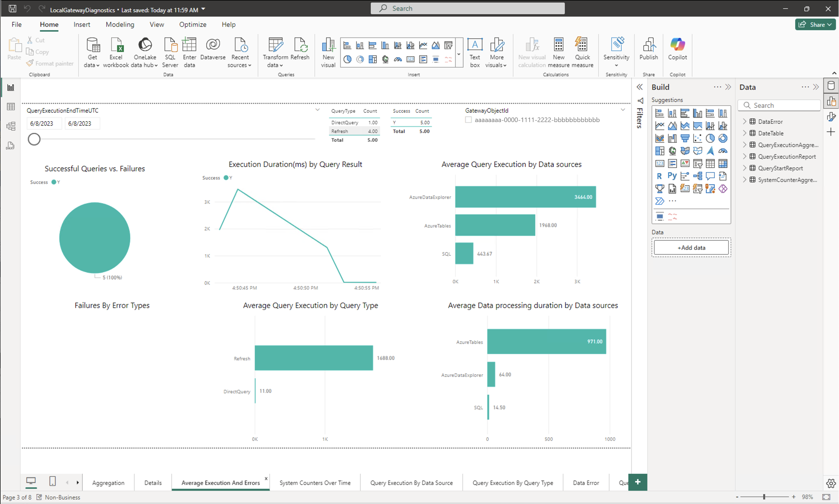The image size is (839, 504).
Task: Switch to desktop layout view
Action: coord(31,481)
